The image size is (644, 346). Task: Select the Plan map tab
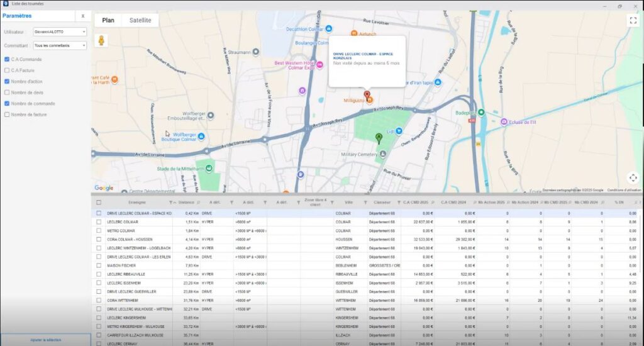click(x=108, y=20)
